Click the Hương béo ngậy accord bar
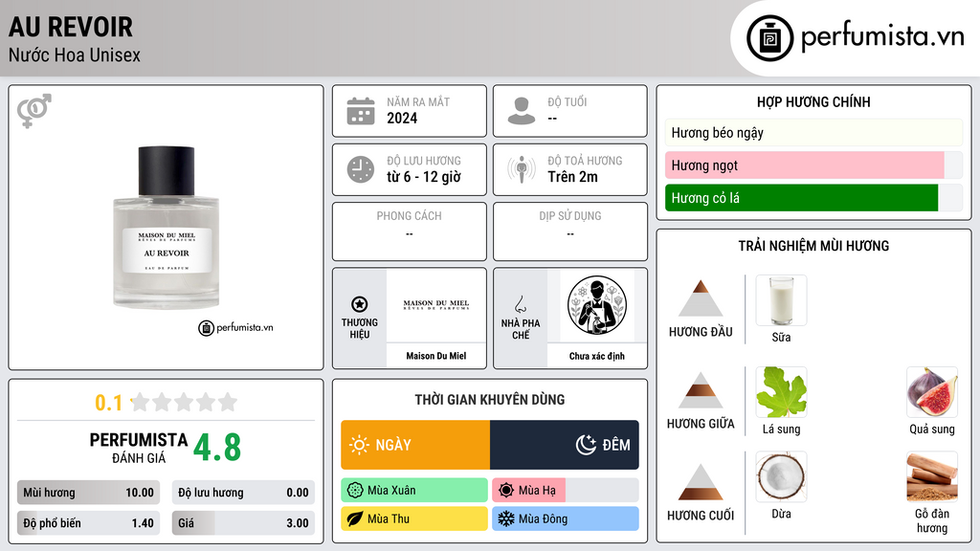The width and height of the screenshot is (980, 551). click(813, 132)
